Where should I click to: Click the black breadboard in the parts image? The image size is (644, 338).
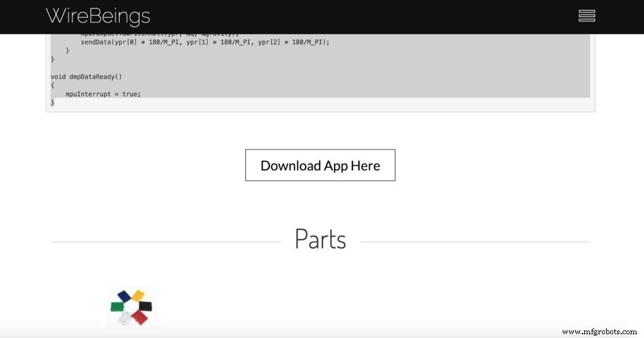point(145,306)
